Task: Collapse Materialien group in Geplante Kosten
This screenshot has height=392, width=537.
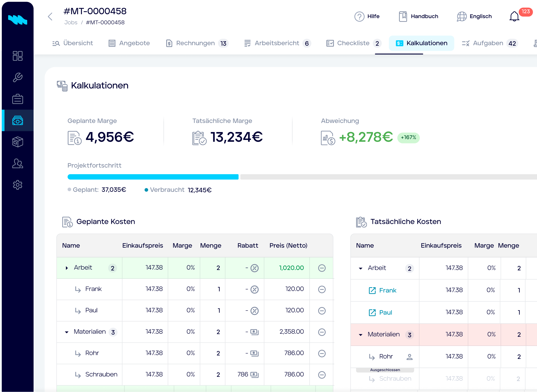Action: 67,332
